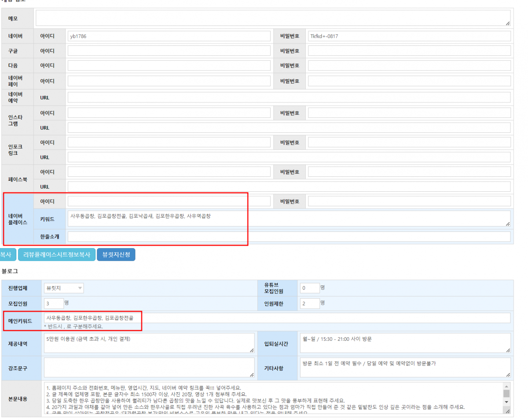Click the 네이버 비밀번호 input field
Viewport: 528px width, 420px height.
click(x=409, y=37)
